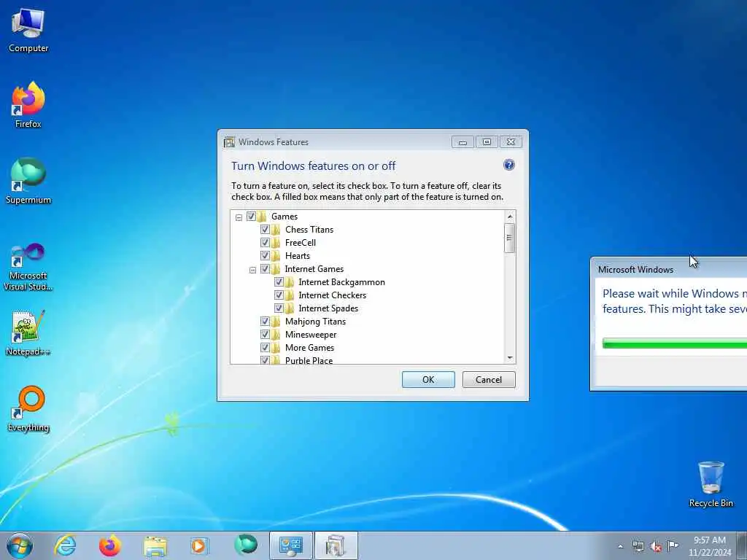Select the Recycle Bin desktop icon

[x=711, y=484]
